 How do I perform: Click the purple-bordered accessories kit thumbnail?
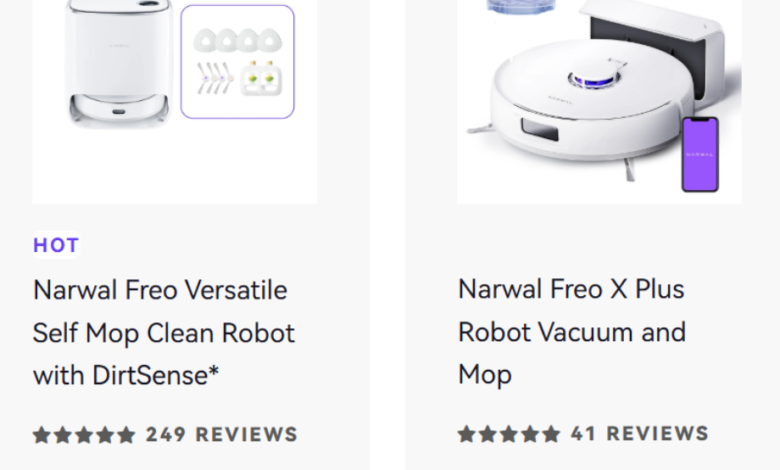[x=238, y=62]
